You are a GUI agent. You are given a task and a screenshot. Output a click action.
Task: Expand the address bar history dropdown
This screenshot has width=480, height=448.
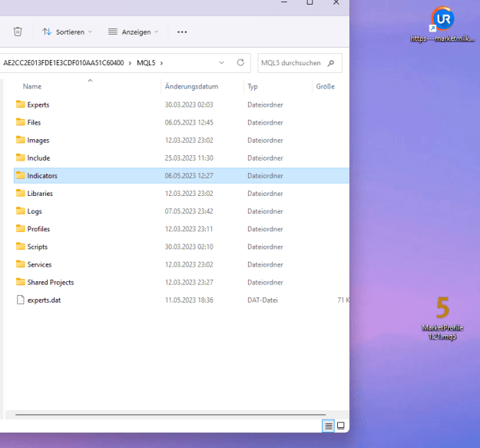222,63
